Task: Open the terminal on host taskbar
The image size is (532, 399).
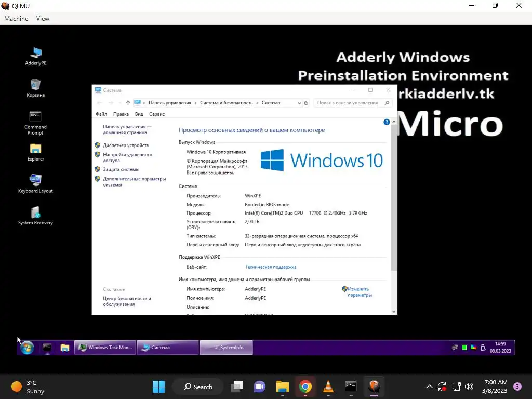Action: tap(351, 387)
